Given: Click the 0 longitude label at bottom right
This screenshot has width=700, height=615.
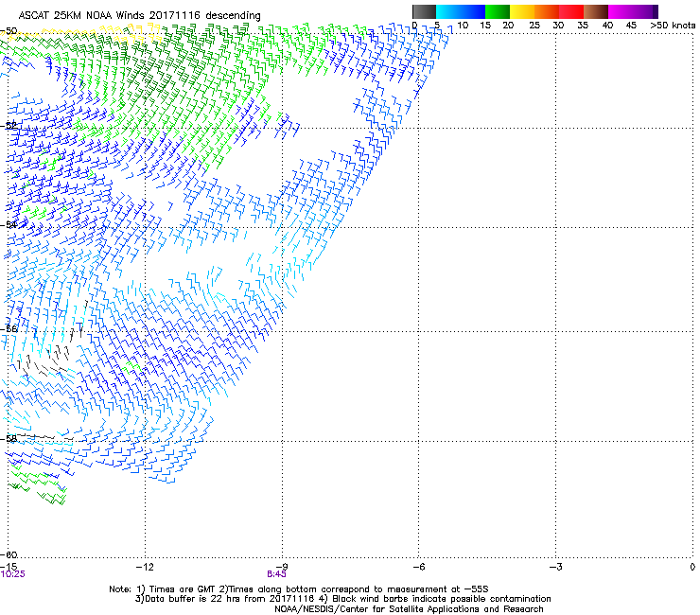Looking at the screenshot, I should [691, 566].
